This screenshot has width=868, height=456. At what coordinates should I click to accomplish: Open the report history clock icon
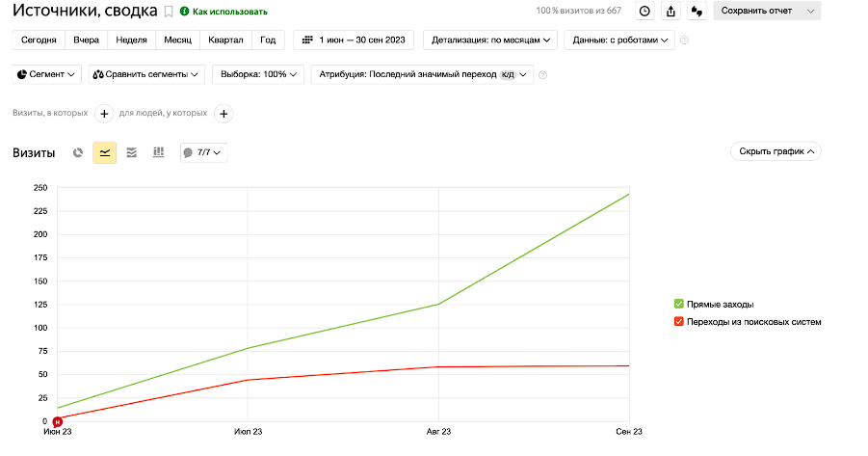pyautogui.click(x=644, y=12)
